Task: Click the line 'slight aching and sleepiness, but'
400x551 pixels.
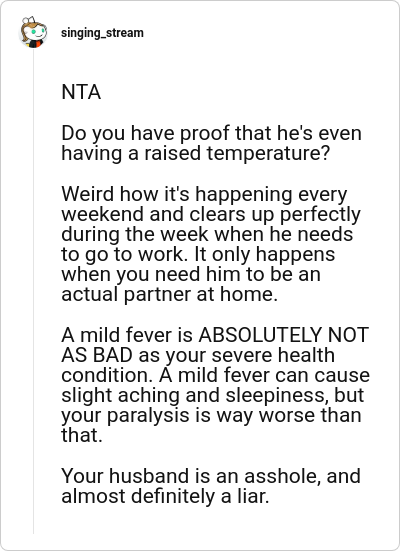Action: [213, 395]
